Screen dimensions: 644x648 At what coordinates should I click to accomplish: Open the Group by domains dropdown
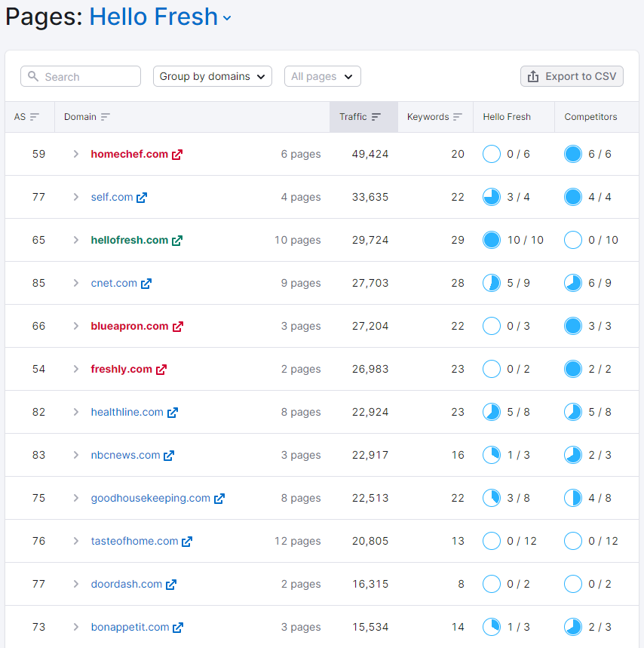click(212, 76)
